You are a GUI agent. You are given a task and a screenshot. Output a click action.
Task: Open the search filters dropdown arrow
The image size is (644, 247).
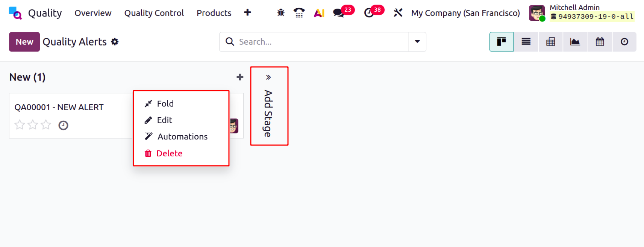[x=417, y=42]
